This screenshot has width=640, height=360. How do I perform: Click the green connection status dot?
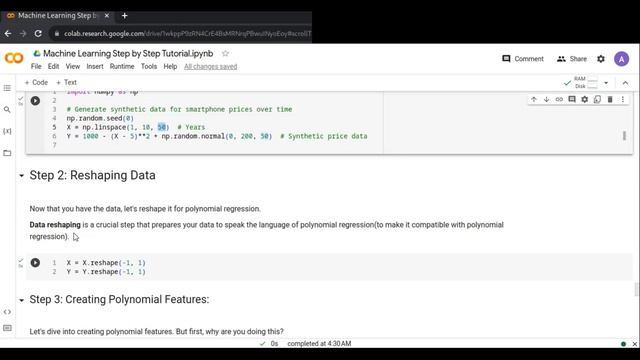[x=623, y=344]
